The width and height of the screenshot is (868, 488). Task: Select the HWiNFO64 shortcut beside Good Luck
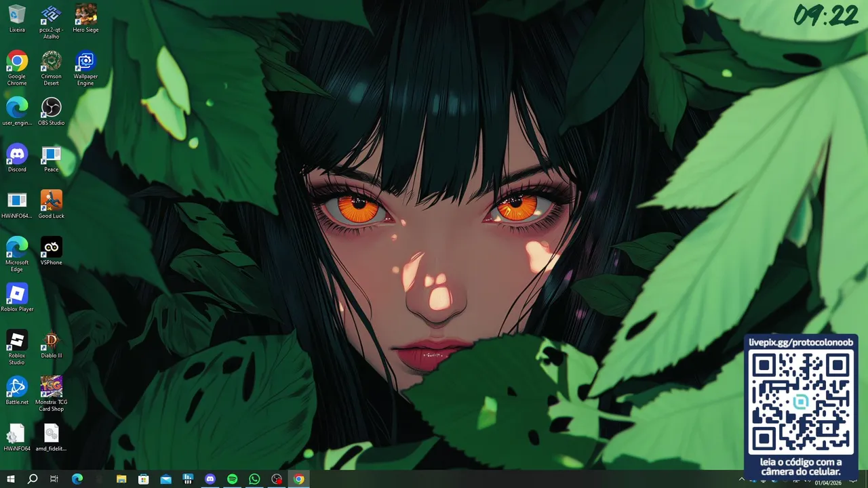click(x=17, y=205)
